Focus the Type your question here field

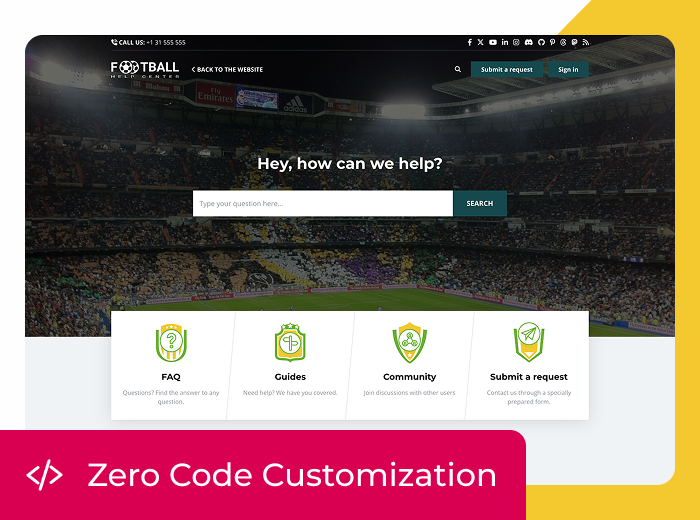pos(323,204)
